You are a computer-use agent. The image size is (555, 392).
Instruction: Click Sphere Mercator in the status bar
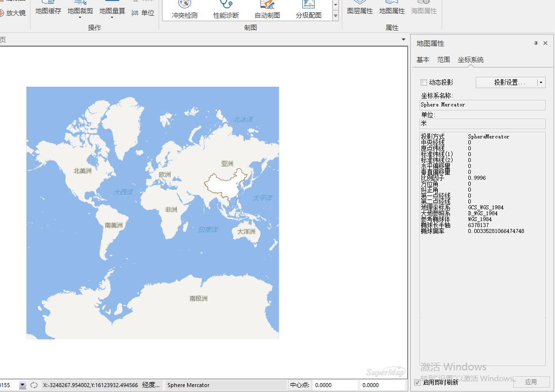[188, 385]
